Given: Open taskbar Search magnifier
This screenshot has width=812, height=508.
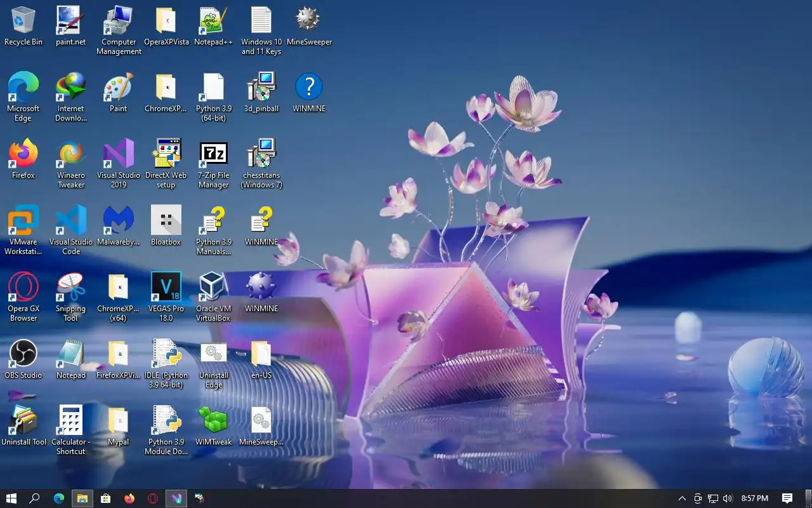Looking at the screenshot, I should coord(35,498).
